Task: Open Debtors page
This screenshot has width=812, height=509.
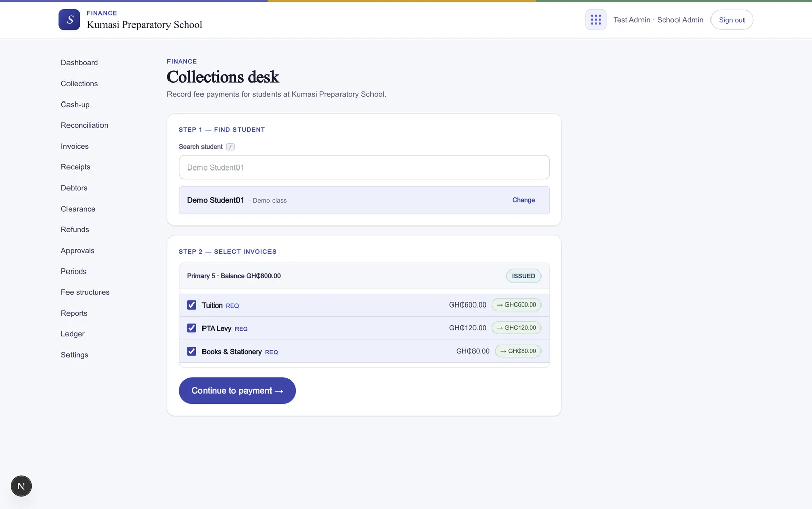Action: click(x=74, y=188)
